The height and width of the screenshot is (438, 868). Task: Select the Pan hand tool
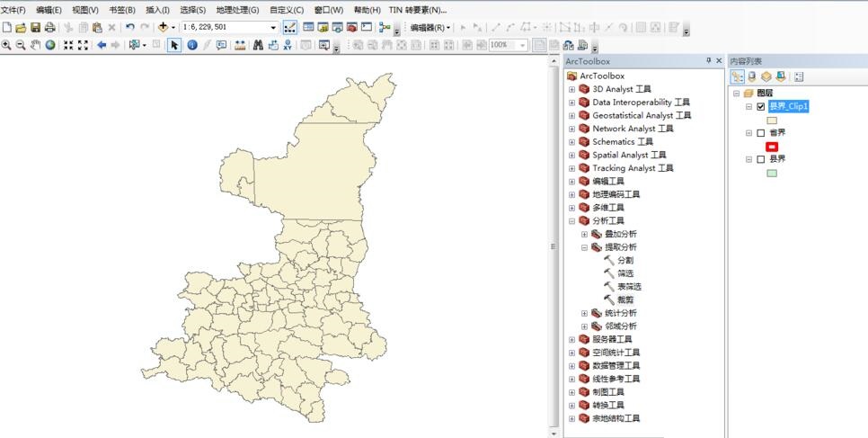35,45
